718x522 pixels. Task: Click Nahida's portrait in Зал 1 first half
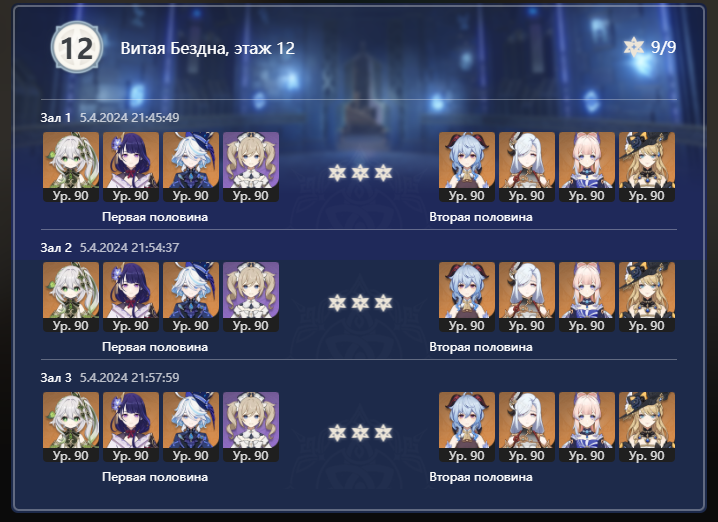coord(71,167)
